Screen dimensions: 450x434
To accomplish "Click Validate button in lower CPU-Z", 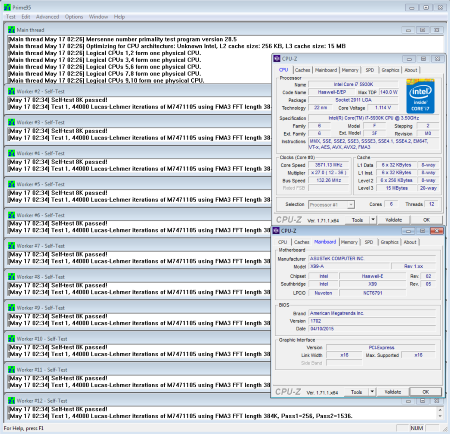I will click(x=393, y=392).
